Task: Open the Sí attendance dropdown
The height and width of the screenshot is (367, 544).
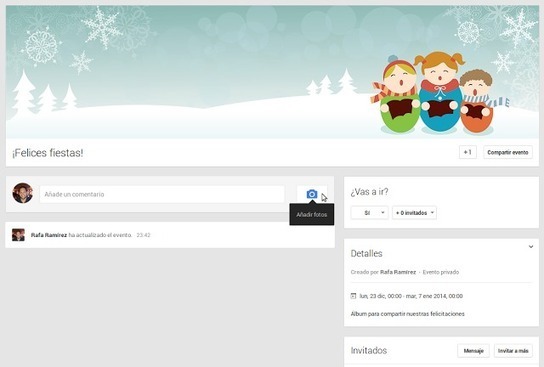Action: [x=369, y=213]
